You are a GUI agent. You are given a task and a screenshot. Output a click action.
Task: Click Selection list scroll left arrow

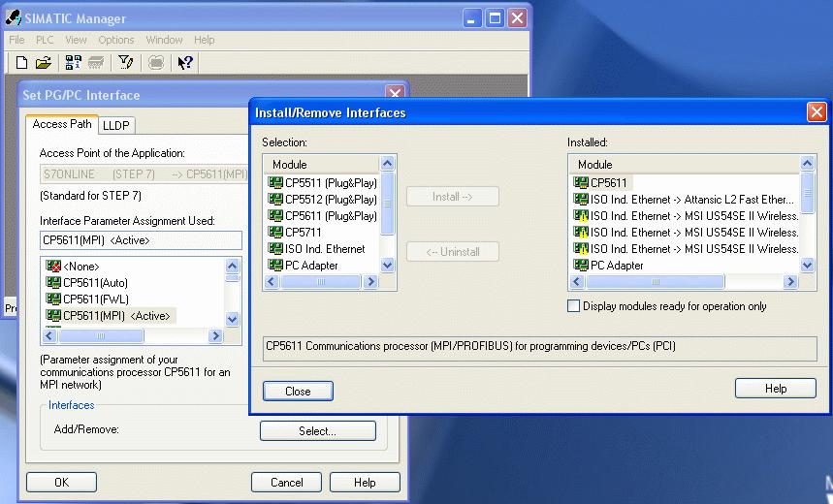272,281
